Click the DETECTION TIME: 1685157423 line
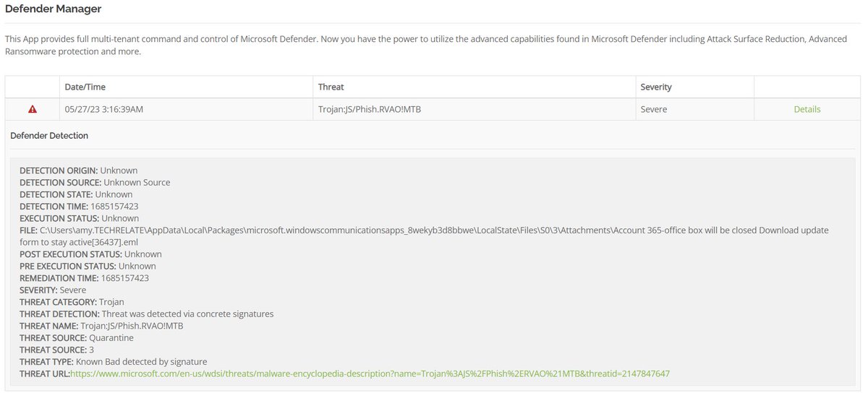 (79, 206)
